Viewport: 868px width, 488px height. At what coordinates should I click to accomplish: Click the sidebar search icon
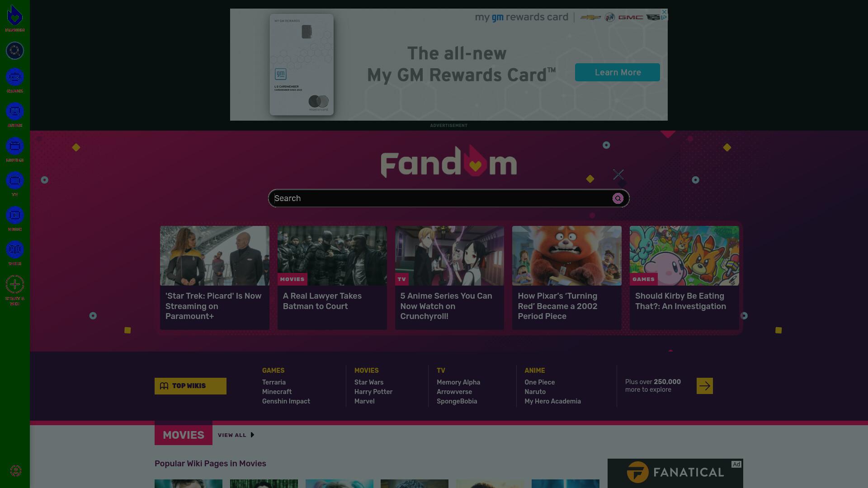tap(15, 51)
